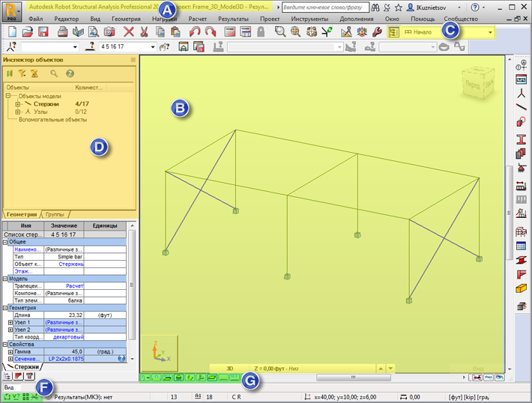Click the work plane level up arrow
The width and height of the screenshot is (532, 403).
(381, 369)
